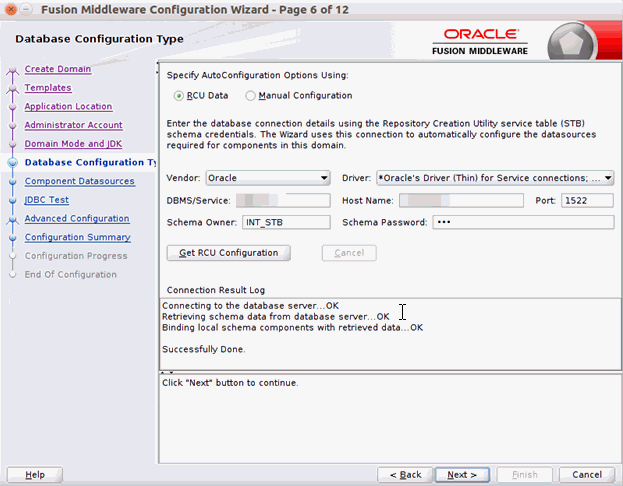Screen dimensions: 623x486
Task: Click the End Of Configuration step label
Action: tap(71, 274)
